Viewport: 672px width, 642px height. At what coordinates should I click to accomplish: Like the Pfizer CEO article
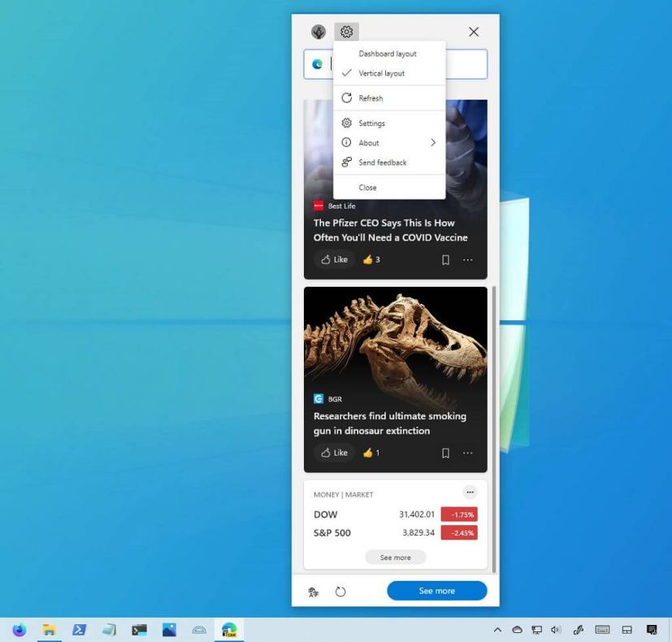coord(334,259)
